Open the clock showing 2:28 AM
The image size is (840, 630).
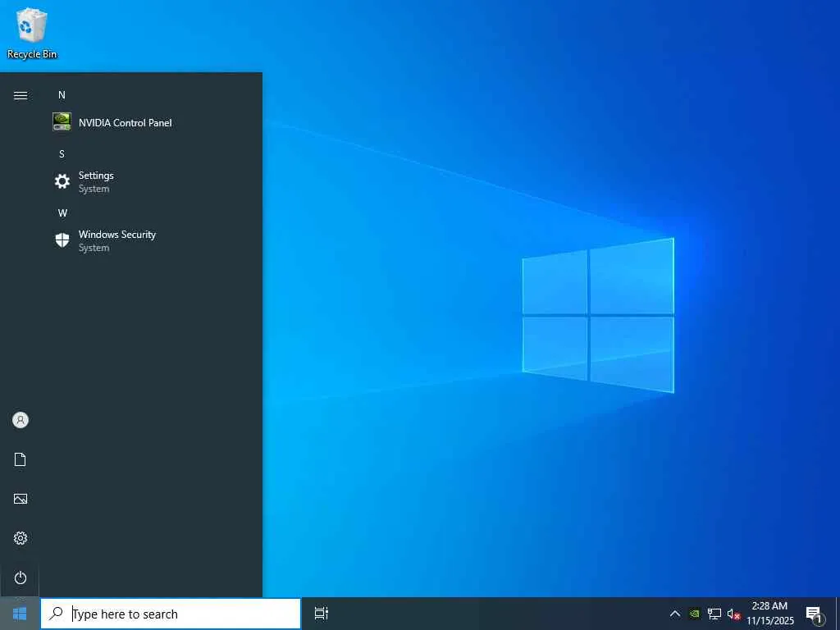(x=769, y=614)
